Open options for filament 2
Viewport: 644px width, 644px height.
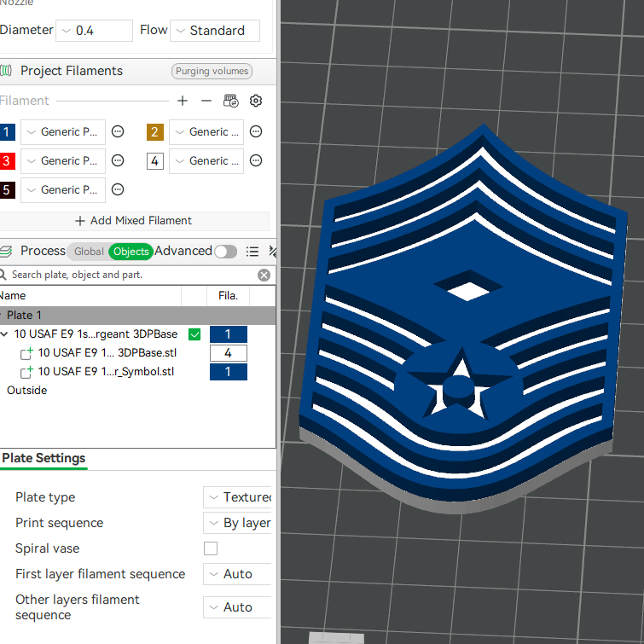point(256,132)
